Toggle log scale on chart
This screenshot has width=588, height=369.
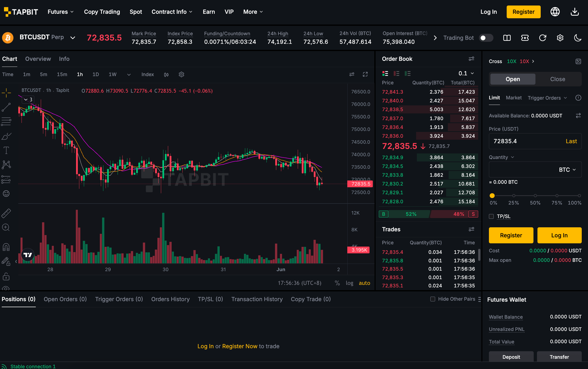tap(350, 283)
